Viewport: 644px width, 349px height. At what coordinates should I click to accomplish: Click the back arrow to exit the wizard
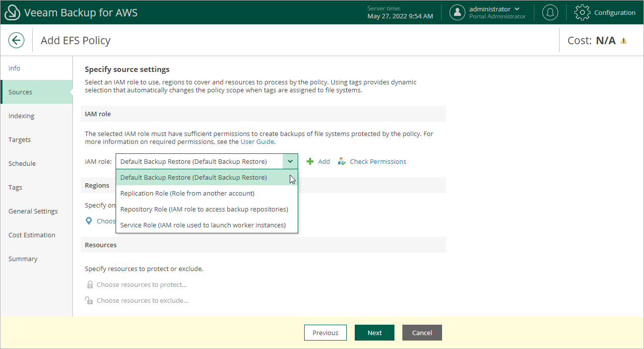coord(16,40)
